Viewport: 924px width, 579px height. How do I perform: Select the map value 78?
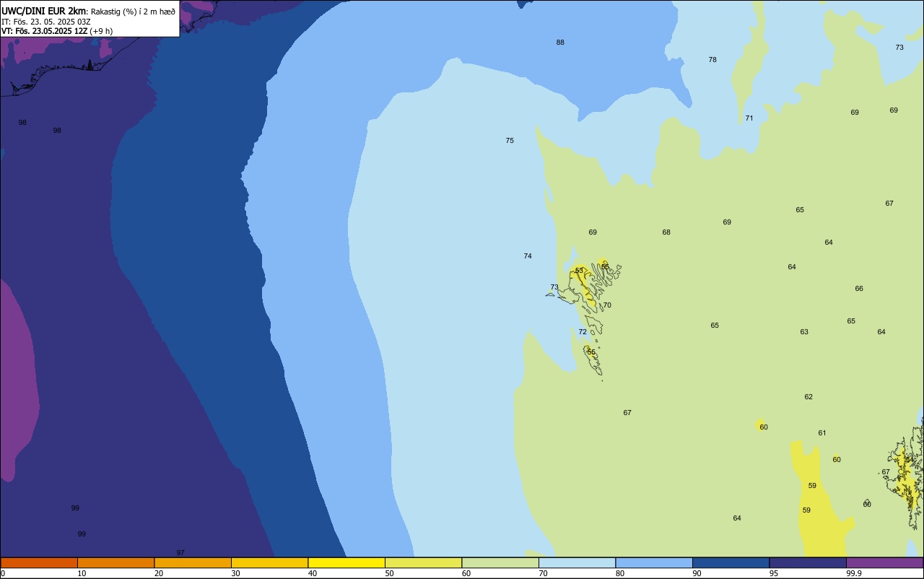pyautogui.click(x=712, y=60)
